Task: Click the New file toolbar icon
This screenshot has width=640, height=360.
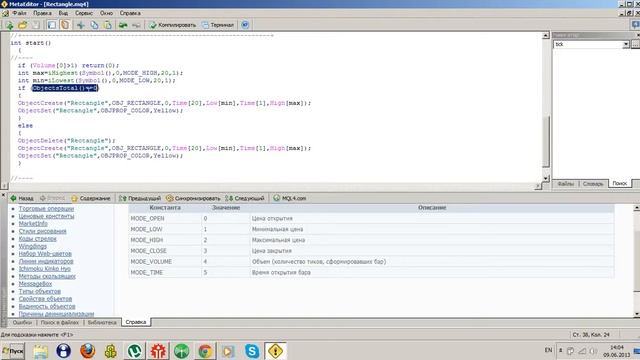Action: pos(9,25)
